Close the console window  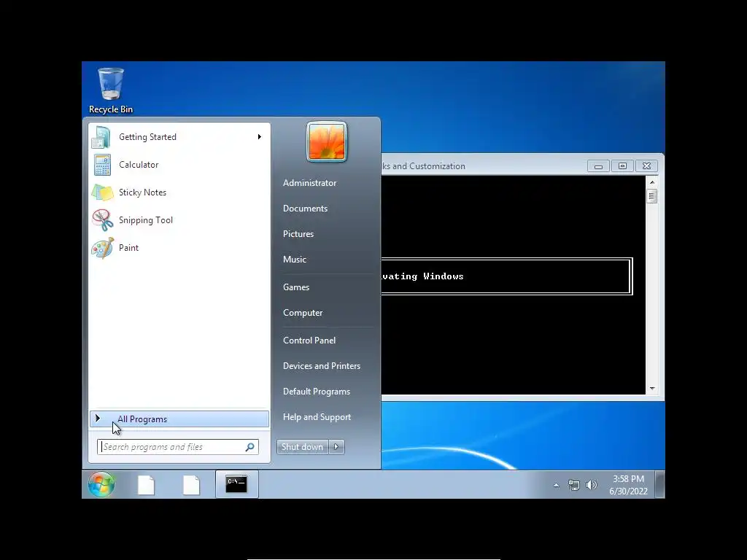coord(646,166)
